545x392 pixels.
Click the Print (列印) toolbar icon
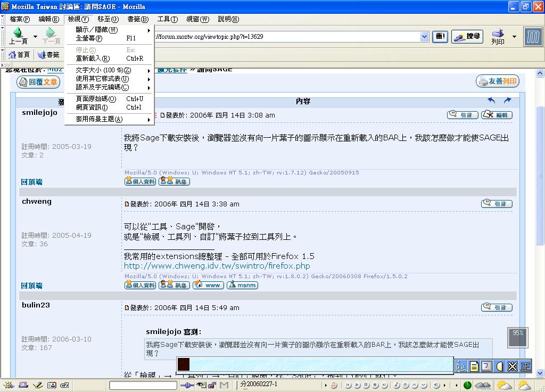(498, 36)
